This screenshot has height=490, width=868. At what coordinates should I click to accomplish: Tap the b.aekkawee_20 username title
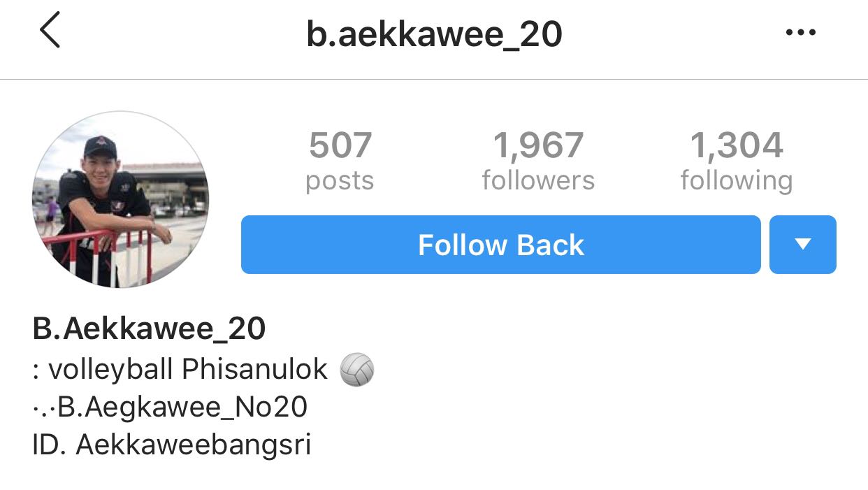pyautogui.click(x=434, y=34)
